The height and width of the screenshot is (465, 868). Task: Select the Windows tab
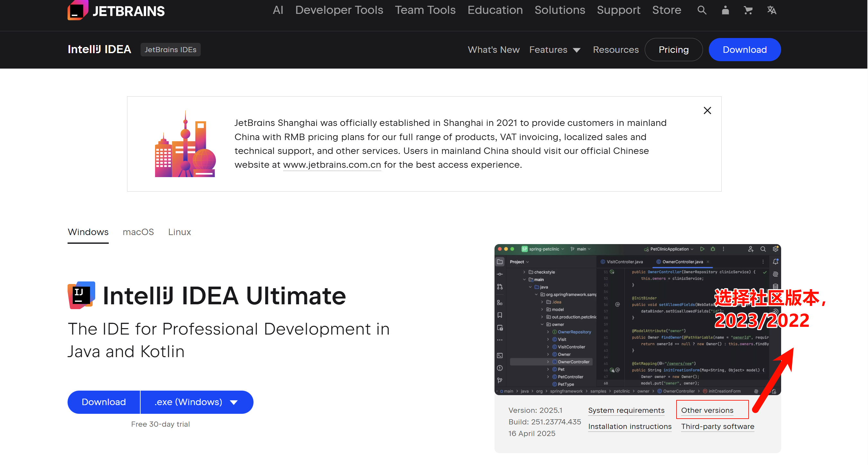click(88, 232)
